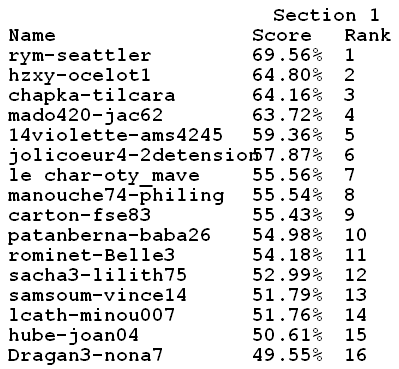This screenshot has width=399, height=369.
Task: Select the Dragan3-nona7 entry
Action: [86, 356]
